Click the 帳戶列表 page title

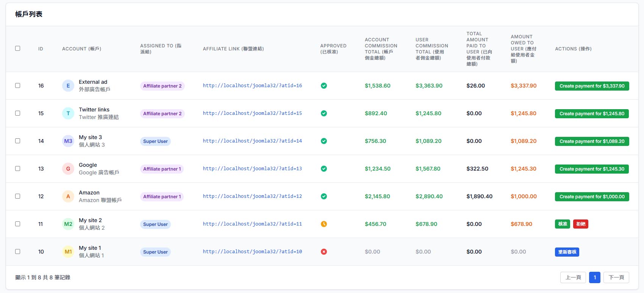click(29, 14)
